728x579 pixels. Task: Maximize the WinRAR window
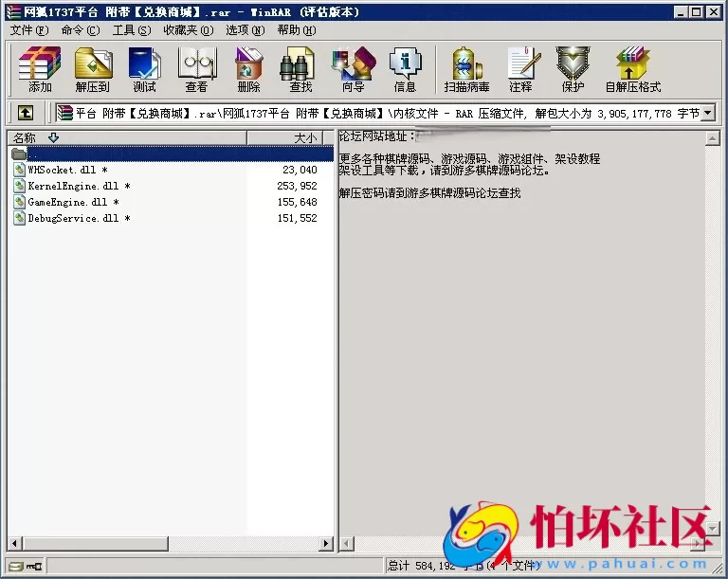coord(697,12)
